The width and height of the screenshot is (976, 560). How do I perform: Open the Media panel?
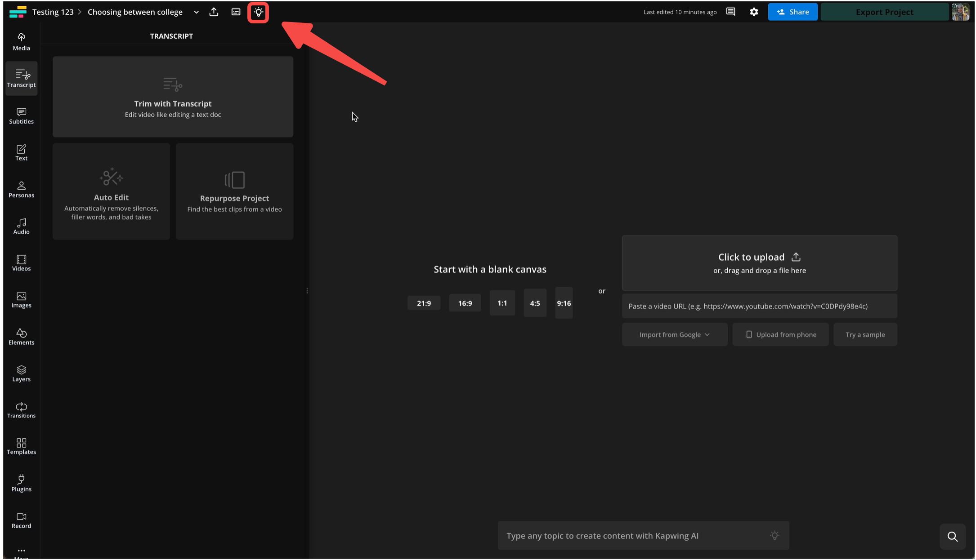coord(21,41)
